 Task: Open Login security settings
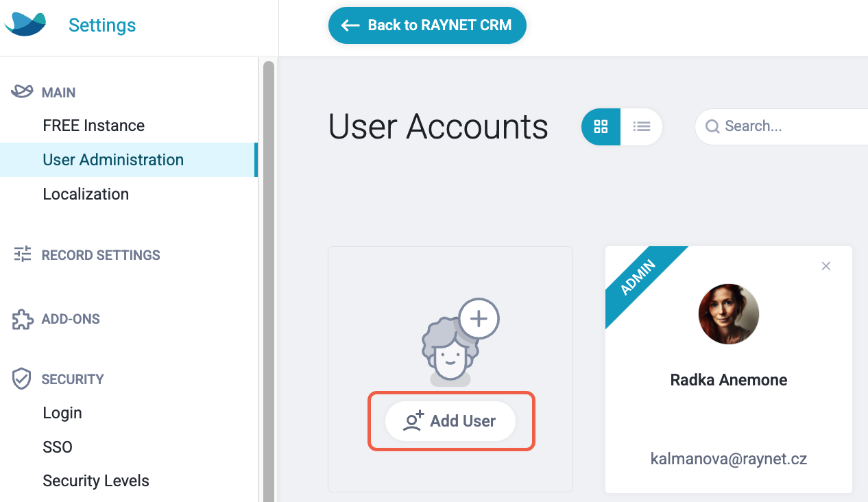(x=62, y=413)
